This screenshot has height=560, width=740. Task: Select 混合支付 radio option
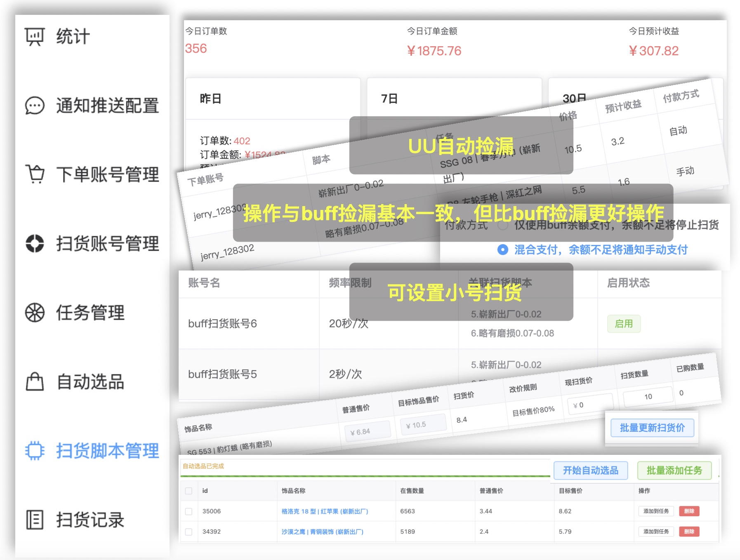coord(502,249)
